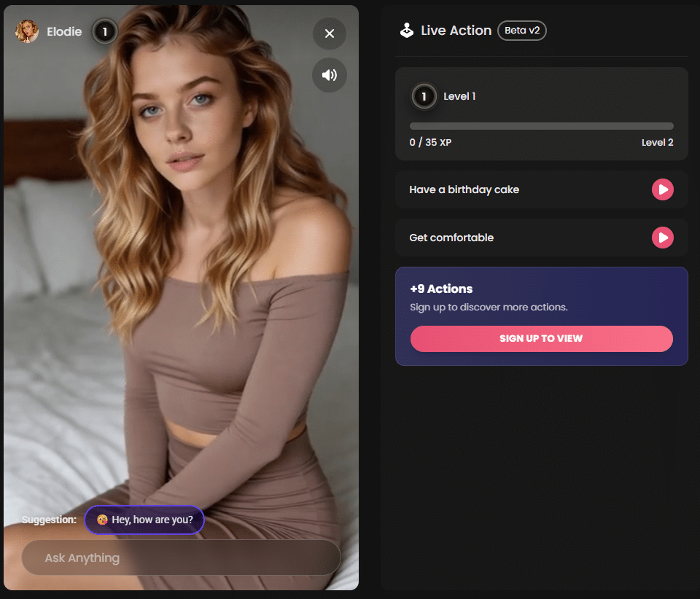Viewport: 700px width, 599px height.
Task: Play the "Get comfortable" action
Action: [663, 237]
